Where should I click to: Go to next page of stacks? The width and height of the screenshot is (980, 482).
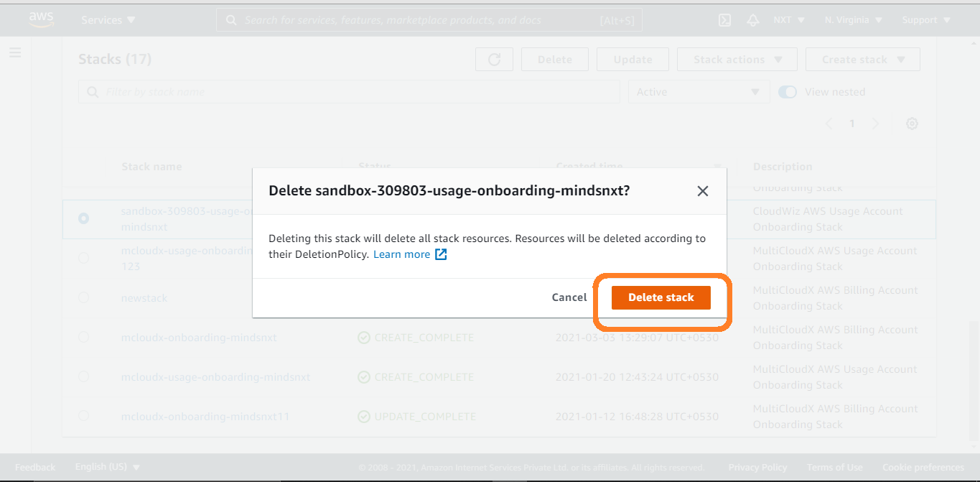875,124
